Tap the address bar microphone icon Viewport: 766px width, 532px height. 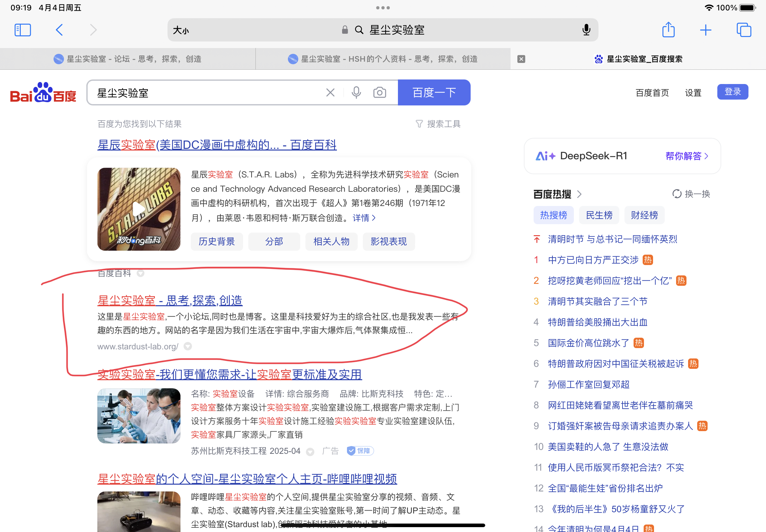coord(586,30)
